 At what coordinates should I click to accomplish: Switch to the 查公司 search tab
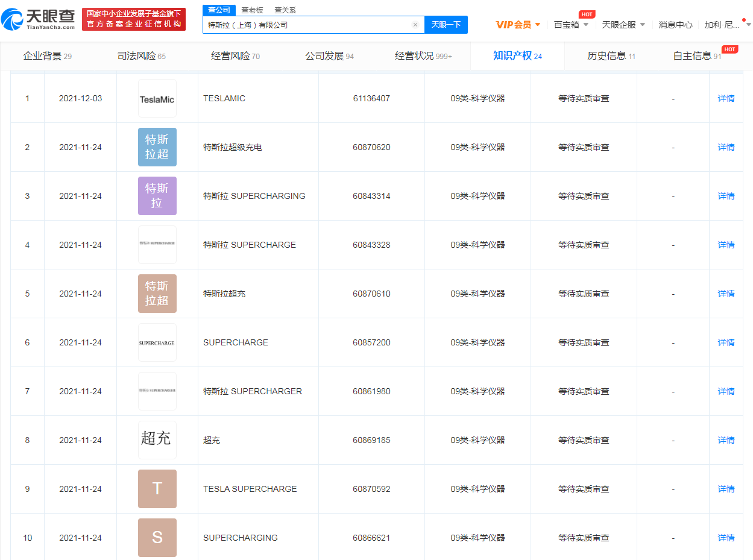pos(219,10)
